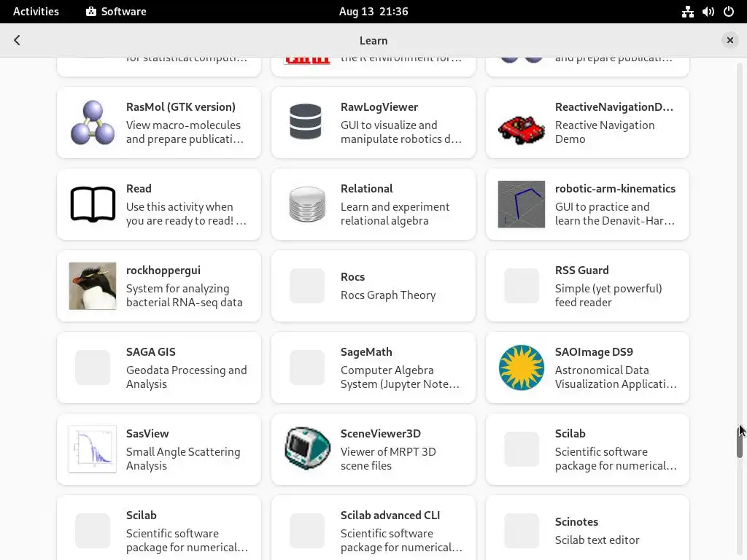Click 'Small Angle Scattering Analysis' text
This screenshot has width=747, height=560.
click(x=183, y=459)
